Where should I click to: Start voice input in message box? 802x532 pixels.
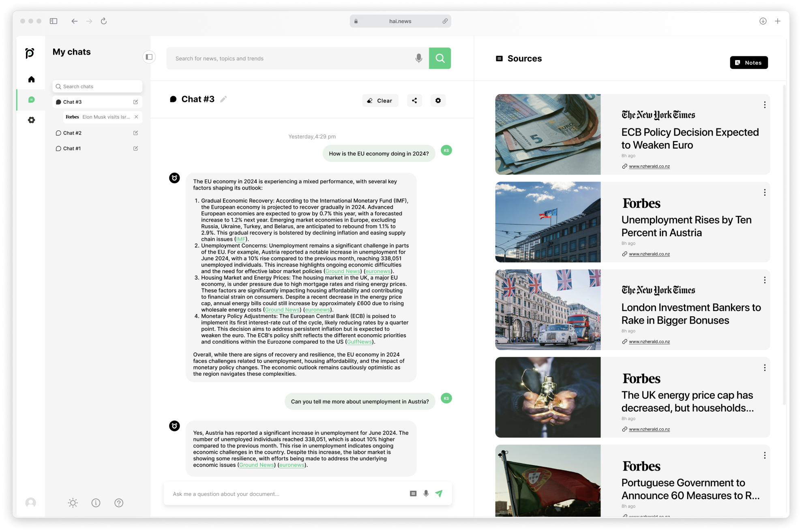coord(426,494)
